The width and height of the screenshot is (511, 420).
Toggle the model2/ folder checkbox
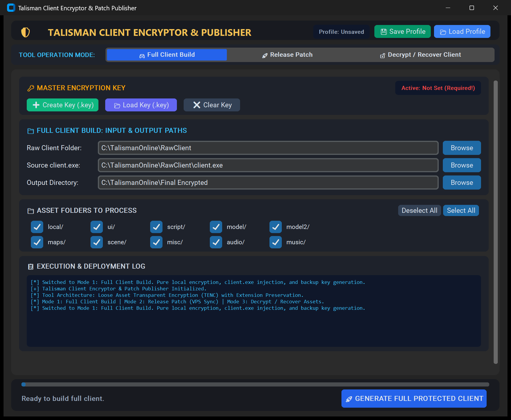[276, 227]
